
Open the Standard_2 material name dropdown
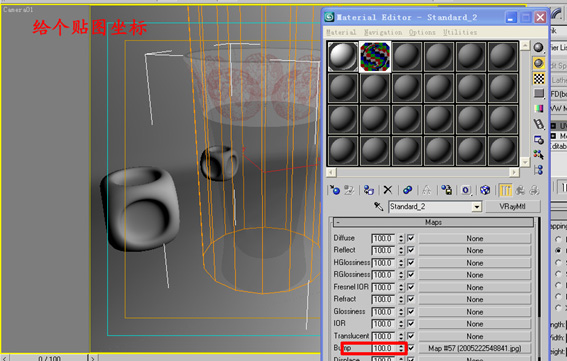pyautogui.click(x=477, y=207)
